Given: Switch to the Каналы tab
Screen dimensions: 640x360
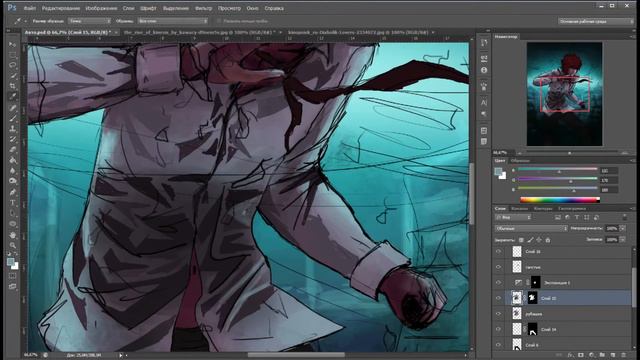Looking at the screenshot, I should coord(520,209).
